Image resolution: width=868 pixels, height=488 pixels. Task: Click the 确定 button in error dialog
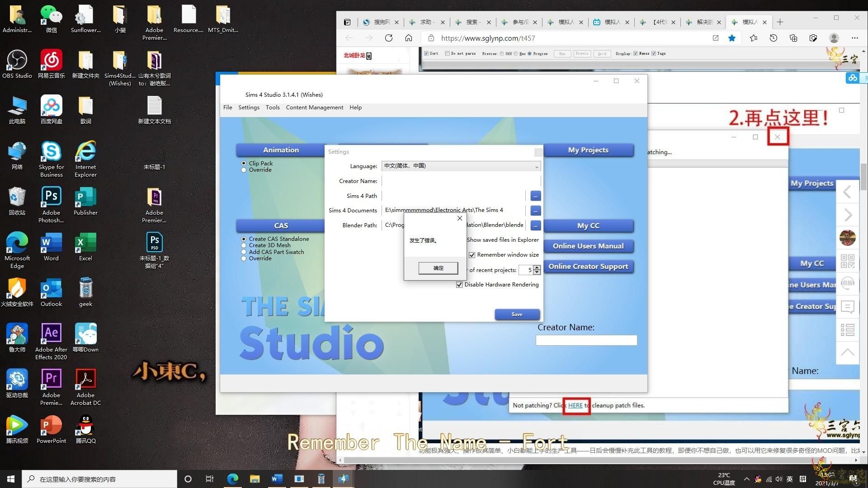pyautogui.click(x=438, y=268)
